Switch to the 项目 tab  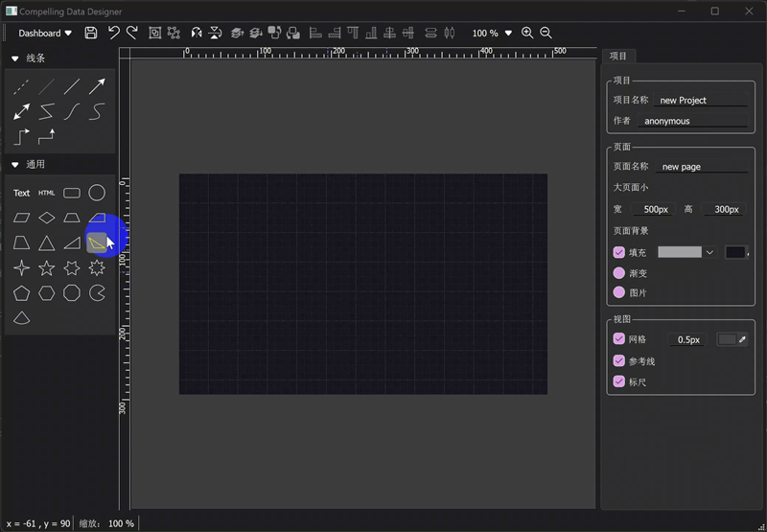pyautogui.click(x=618, y=56)
